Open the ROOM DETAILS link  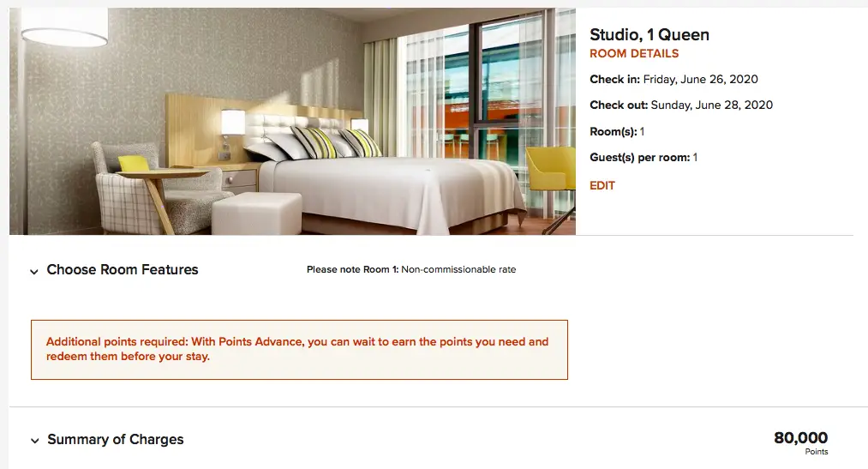point(634,54)
